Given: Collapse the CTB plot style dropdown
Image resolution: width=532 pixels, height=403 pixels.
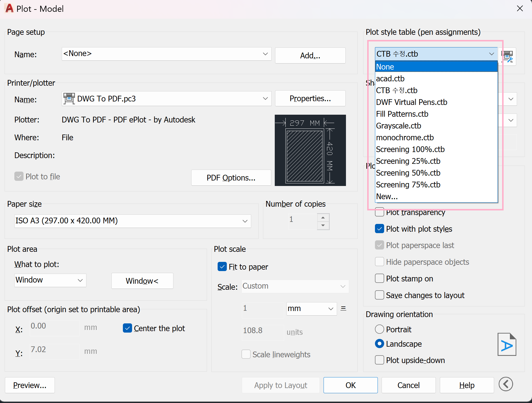Looking at the screenshot, I should coord(436,54).
